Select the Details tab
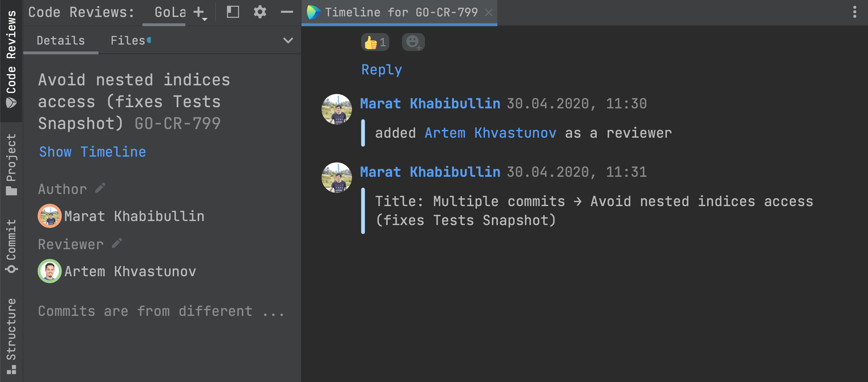 pyautogui.click(x=61, y=41)
